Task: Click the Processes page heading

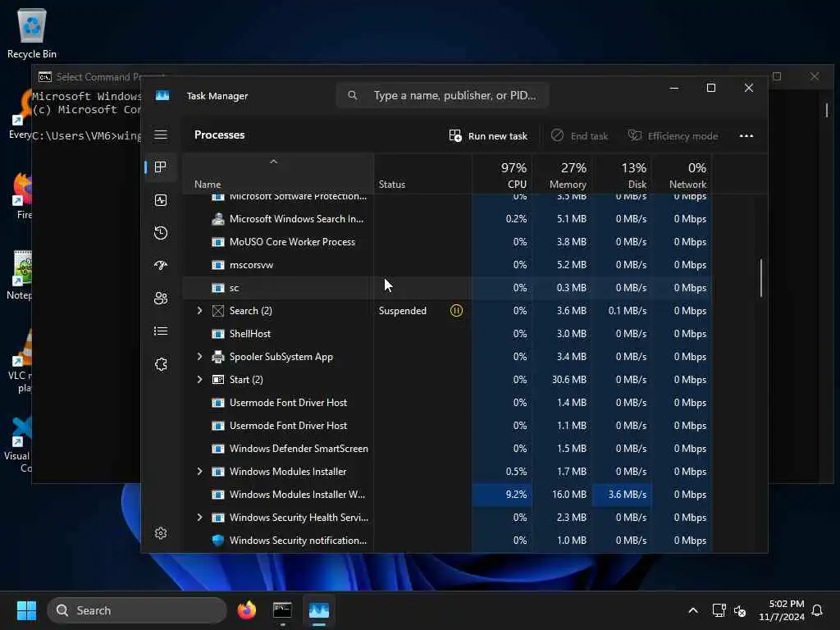Action: [x=219, y=135]
